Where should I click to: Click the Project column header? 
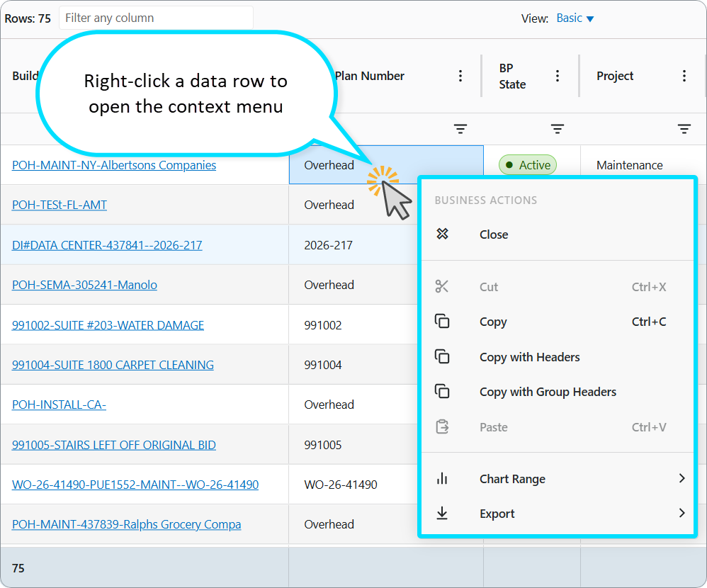tap(615, 76)
